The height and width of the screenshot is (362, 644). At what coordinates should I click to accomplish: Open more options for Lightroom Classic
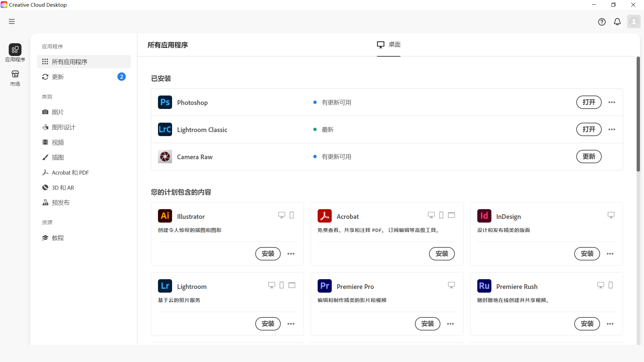pos(611,129)
